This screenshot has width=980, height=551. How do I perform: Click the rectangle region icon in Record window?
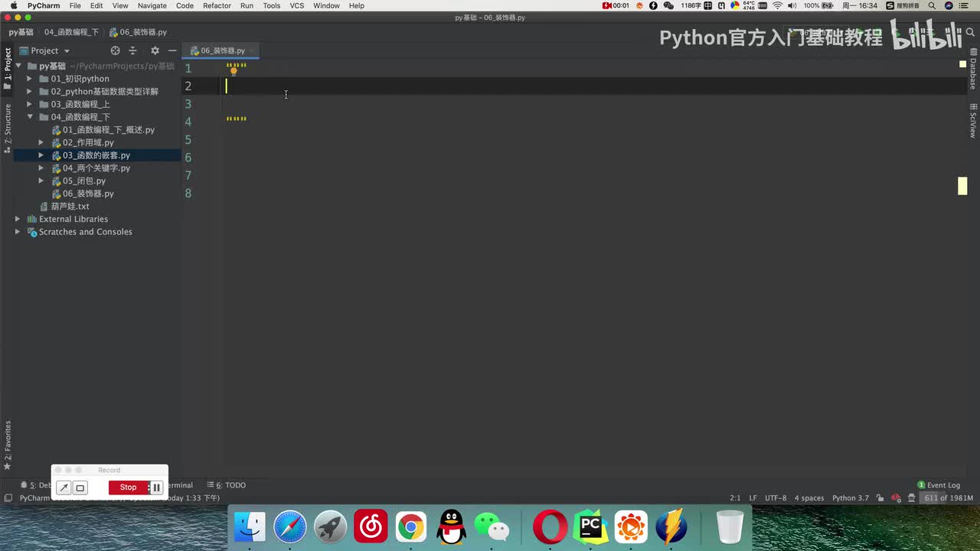(80, 487)
